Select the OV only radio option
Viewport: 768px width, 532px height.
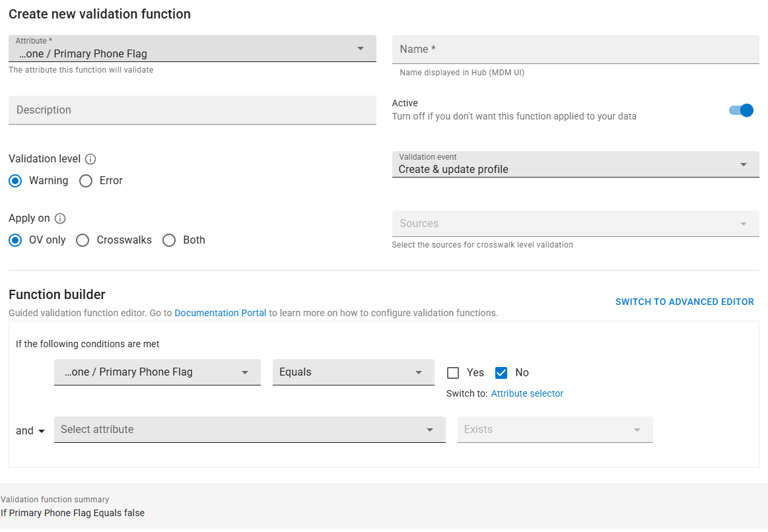15,240
